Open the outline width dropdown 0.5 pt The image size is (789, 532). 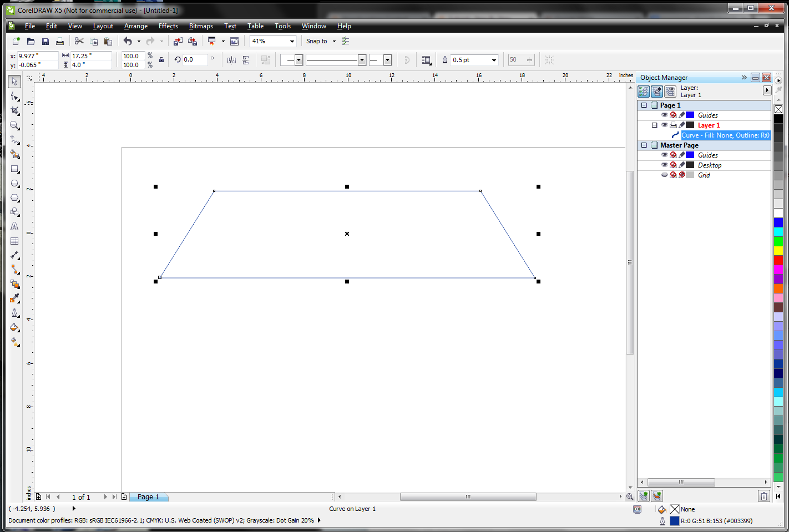coord(494,60)
